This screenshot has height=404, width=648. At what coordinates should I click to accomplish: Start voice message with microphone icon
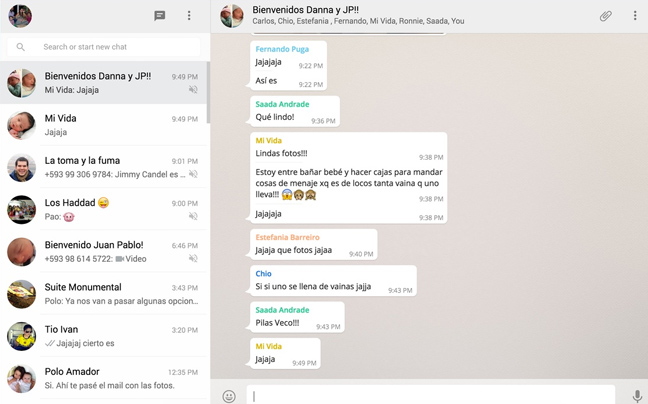coord(636,396)
